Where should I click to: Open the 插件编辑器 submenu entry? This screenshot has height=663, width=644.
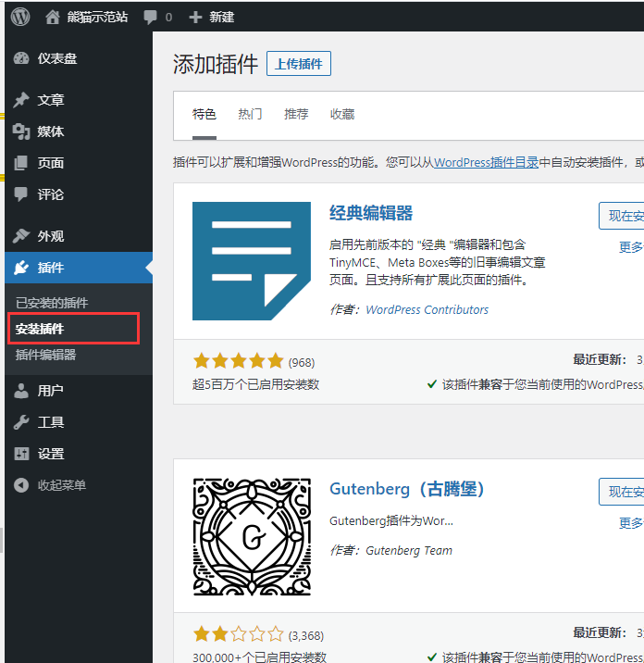45,355
